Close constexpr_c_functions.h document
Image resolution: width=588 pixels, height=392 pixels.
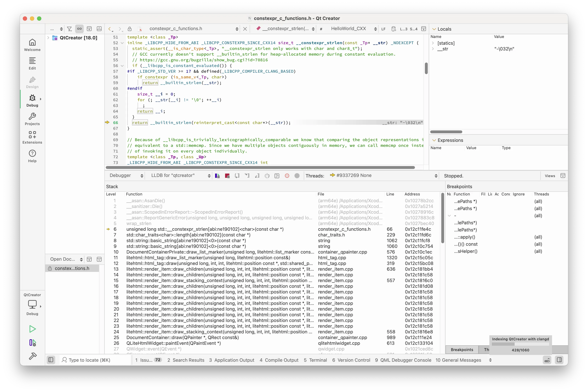pyautogui.click(x=245, y=29)
